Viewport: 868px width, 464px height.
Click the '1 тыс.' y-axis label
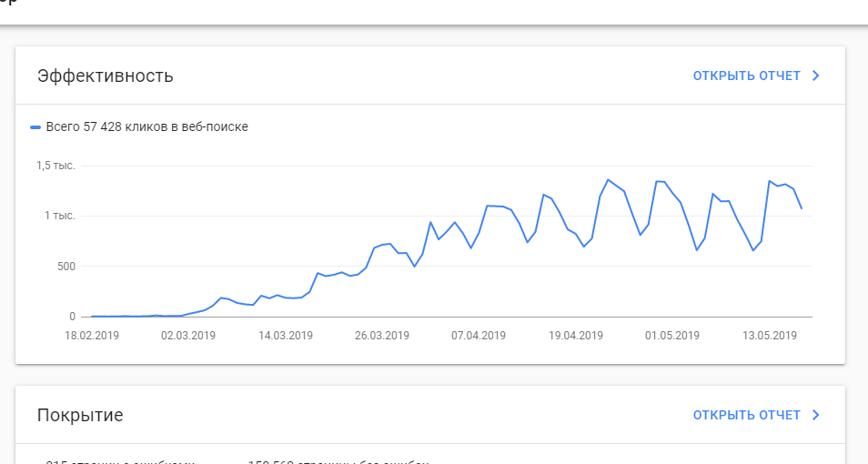[x=60, y=216]
